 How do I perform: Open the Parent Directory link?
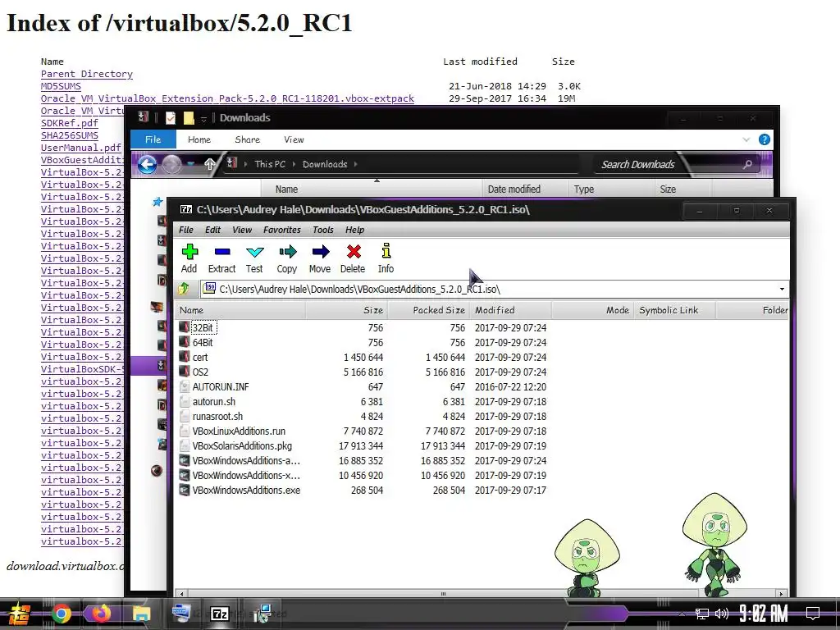click(x=87, y=74)
